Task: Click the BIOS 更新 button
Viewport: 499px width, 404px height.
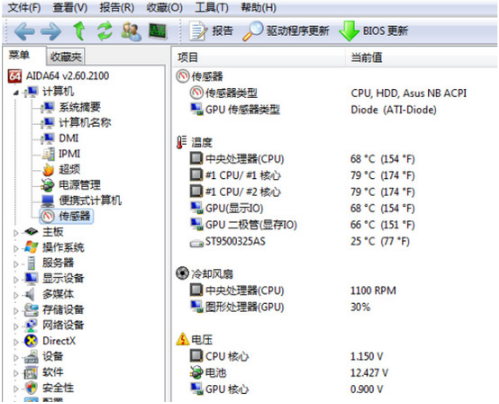Action: coord(373,31)
